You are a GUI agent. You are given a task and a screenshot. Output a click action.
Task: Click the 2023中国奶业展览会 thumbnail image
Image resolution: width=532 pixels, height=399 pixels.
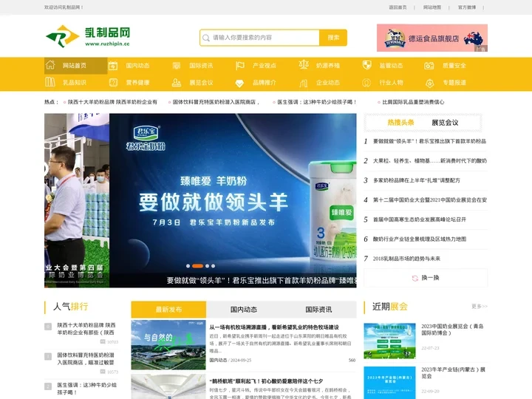[x=389, y=341]
